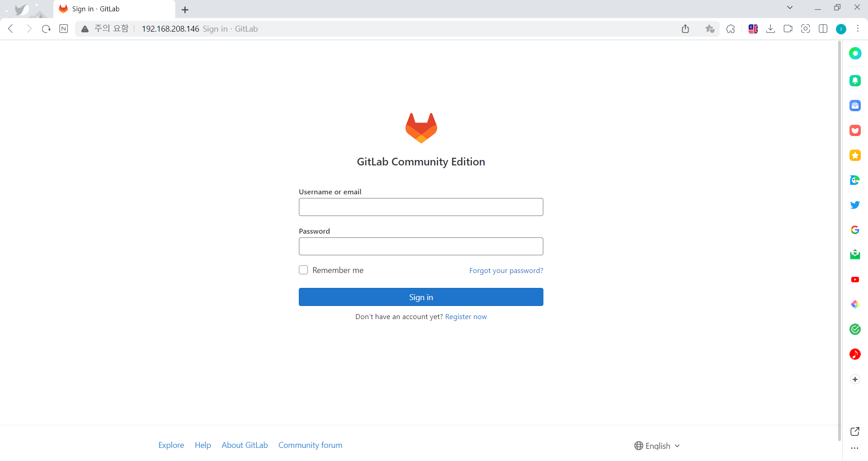Screen dimensions: 868x461
Task: Open the green checkmark sidebar icon
Action: pyautogui.click(x=855, y=329)
